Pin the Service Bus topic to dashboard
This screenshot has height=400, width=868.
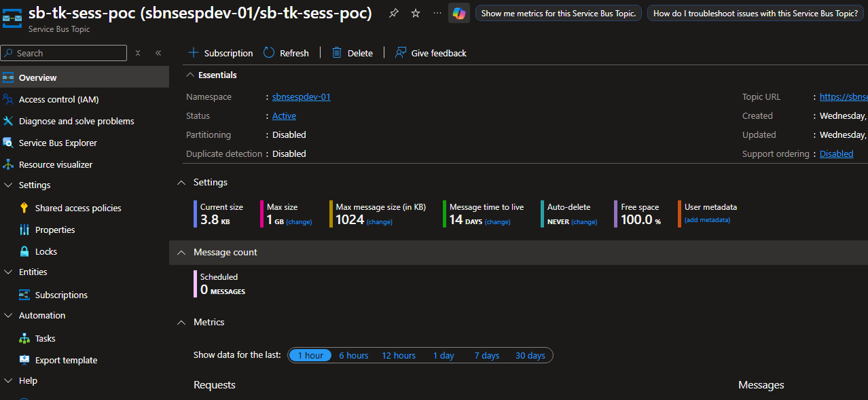pyautogui.click(x=394, y=14)
